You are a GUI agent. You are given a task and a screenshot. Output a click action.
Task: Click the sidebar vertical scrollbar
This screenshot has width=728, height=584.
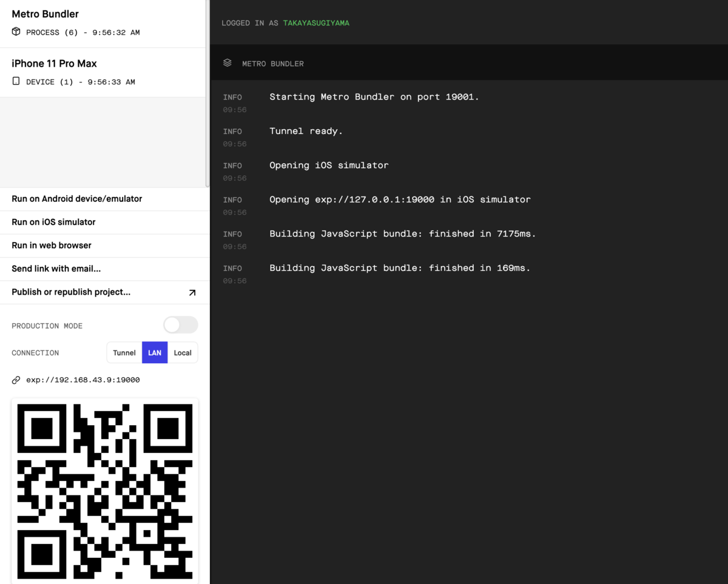tap(207, 93)
